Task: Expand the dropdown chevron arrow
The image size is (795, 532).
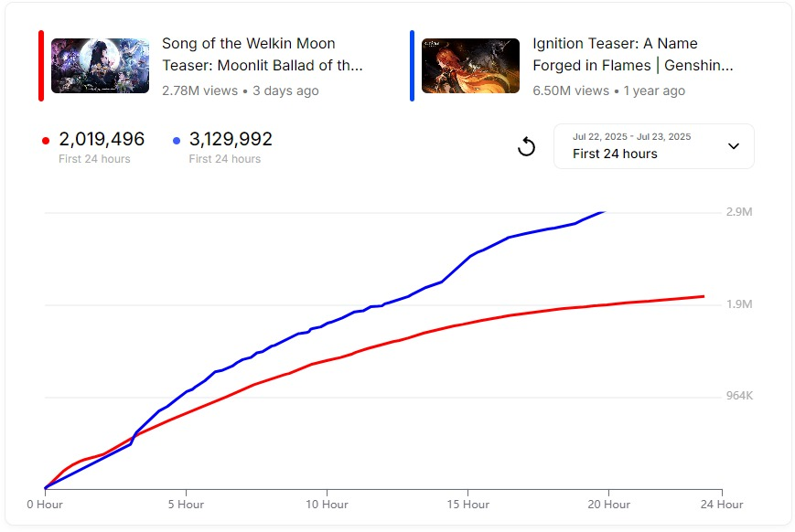Action: 733,146
